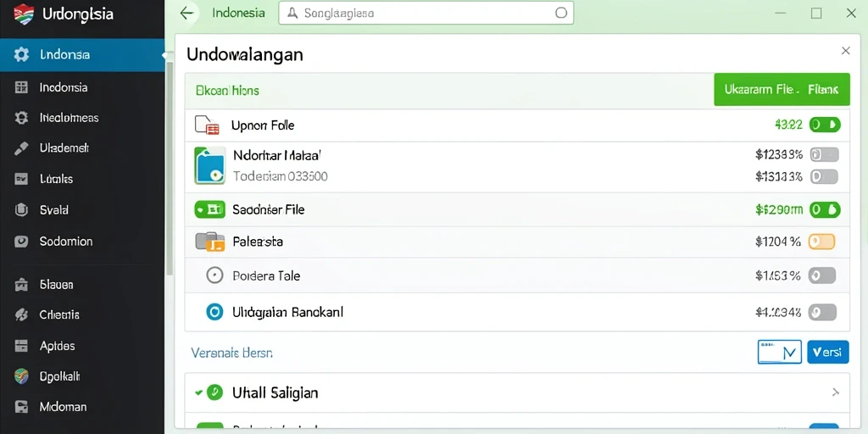Open the Paleasta folder icon
This screenshot has width=868, height=434.
point(210,242)
